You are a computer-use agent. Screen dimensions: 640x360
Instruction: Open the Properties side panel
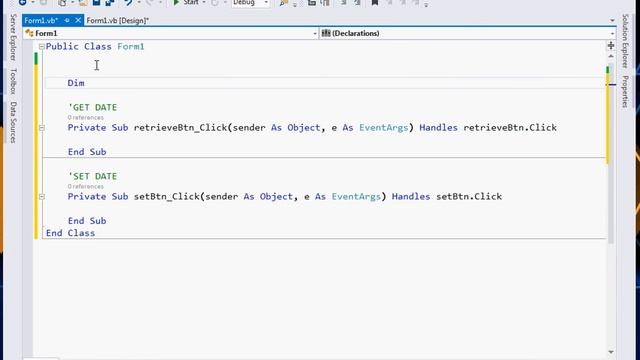pyautogui.click(x=625, y=92)
